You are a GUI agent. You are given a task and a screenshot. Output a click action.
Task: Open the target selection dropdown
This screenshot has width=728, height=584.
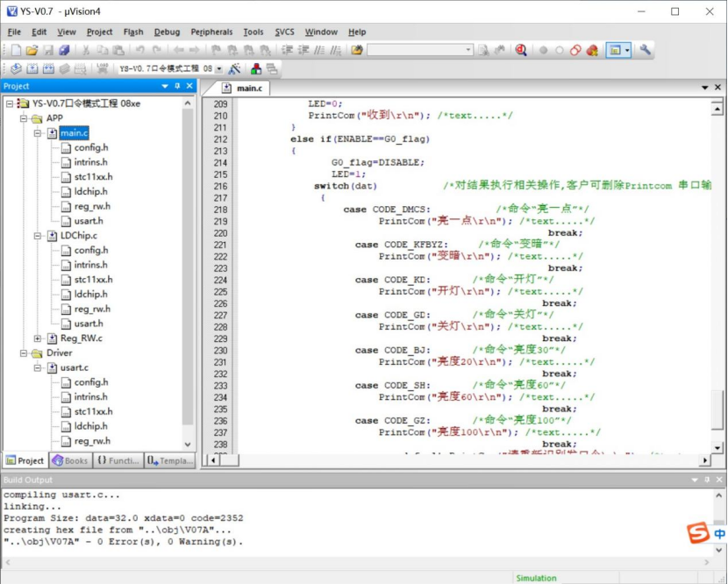(218, 69)
